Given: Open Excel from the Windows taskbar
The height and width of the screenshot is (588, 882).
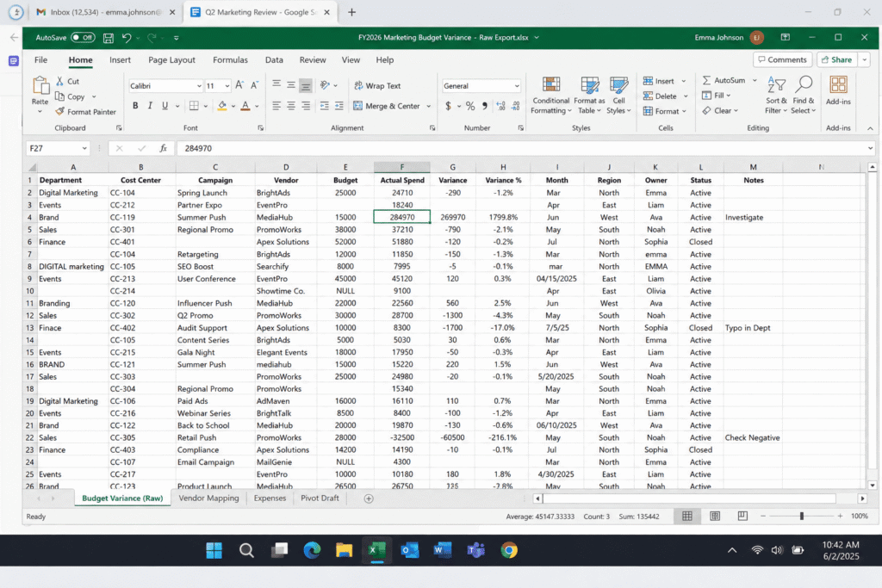Looking at the screenshot, I should pyautogui.click(x=376, y=550).
